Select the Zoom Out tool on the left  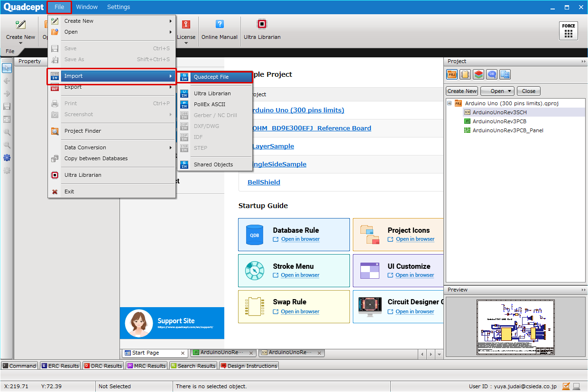tap(7, 145)
